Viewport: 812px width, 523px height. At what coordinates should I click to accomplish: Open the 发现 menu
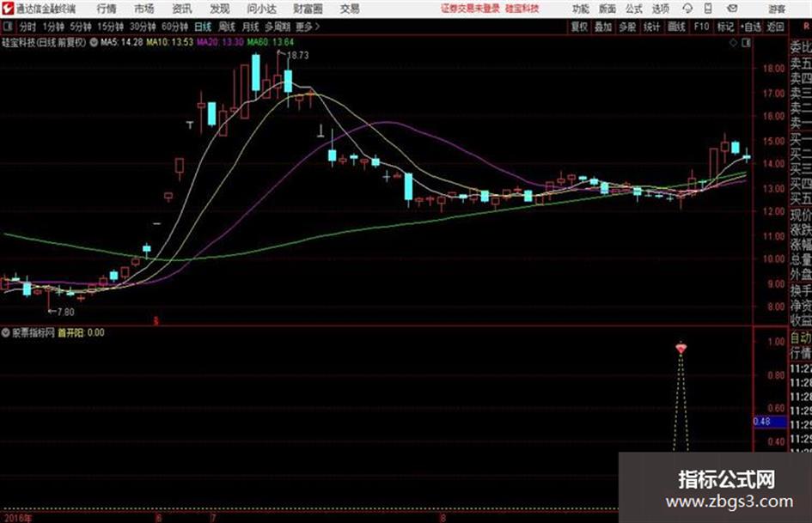pyautogui.click(x=219, y=9)
